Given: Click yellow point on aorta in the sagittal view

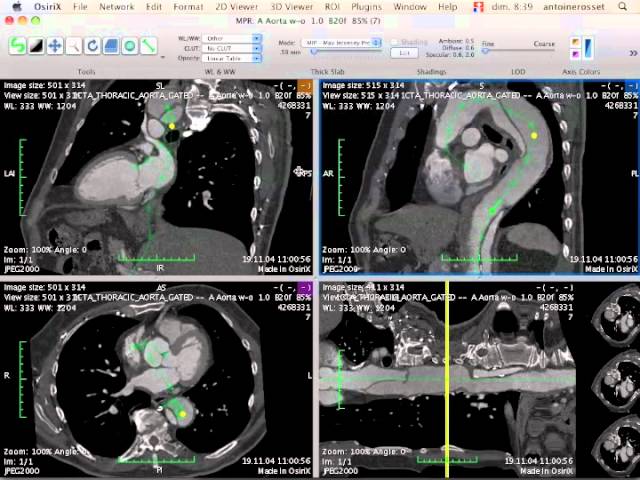Looking at the screenshot, I should coord(534,135).
